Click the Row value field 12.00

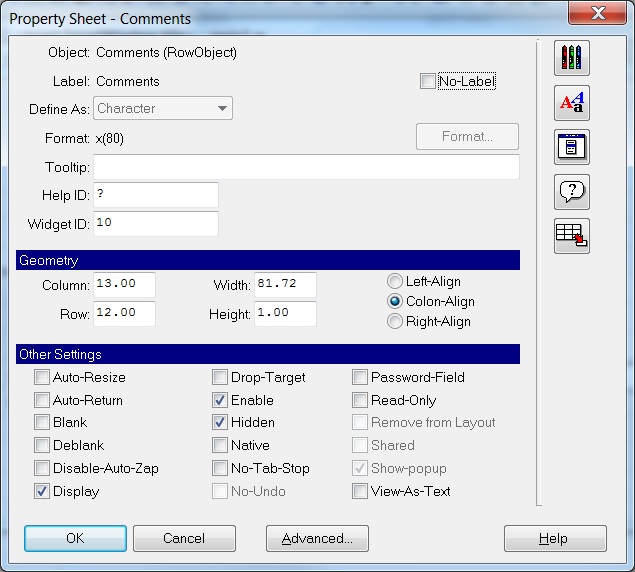coord(124,314)
